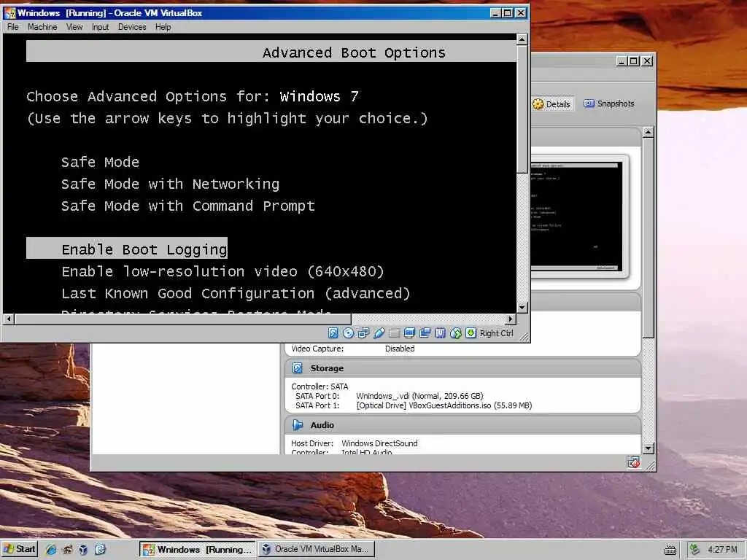
Task: Click the VM window's horizontal scroll right arrow
Action: [x=511, y=319]
